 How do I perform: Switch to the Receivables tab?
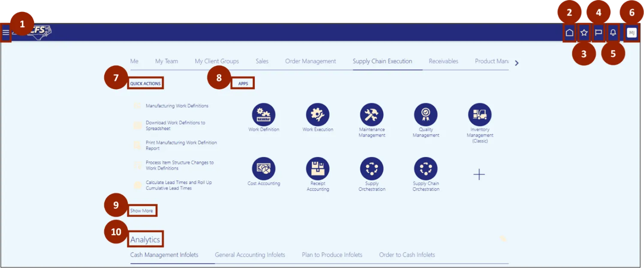[x=443, y=61]
